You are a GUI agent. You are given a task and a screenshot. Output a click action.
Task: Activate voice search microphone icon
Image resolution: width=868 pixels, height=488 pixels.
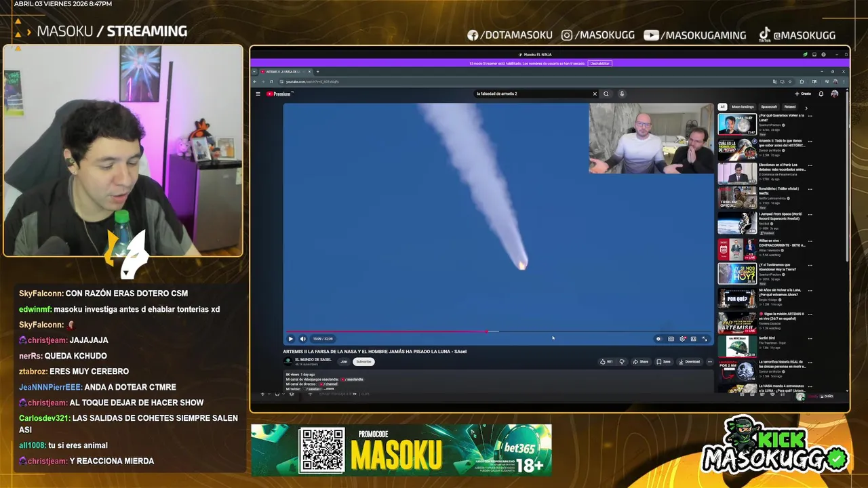622,94
